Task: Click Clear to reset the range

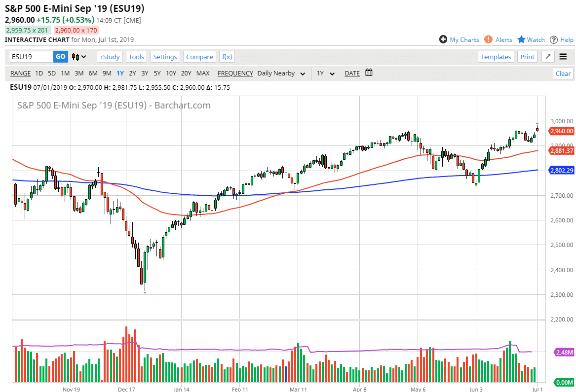Action: [x=563, y=73]
